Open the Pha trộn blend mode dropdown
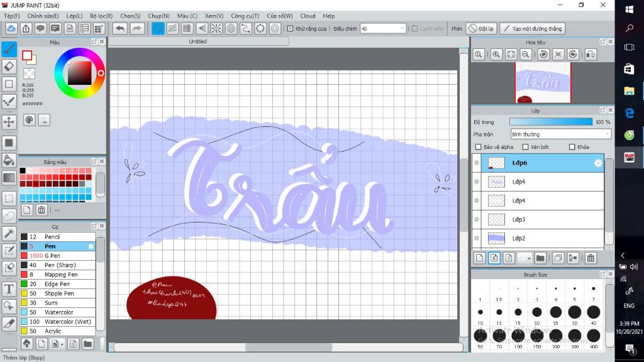The width and height of the screenshot is (644, 362). pos(560,134)
